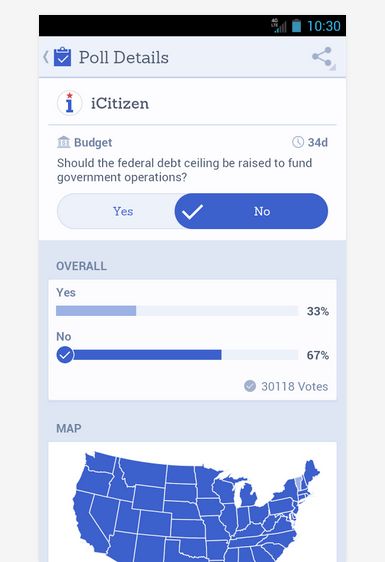Tap the checkmark circle on No bar
385x562 pixels.
[65, 355]
